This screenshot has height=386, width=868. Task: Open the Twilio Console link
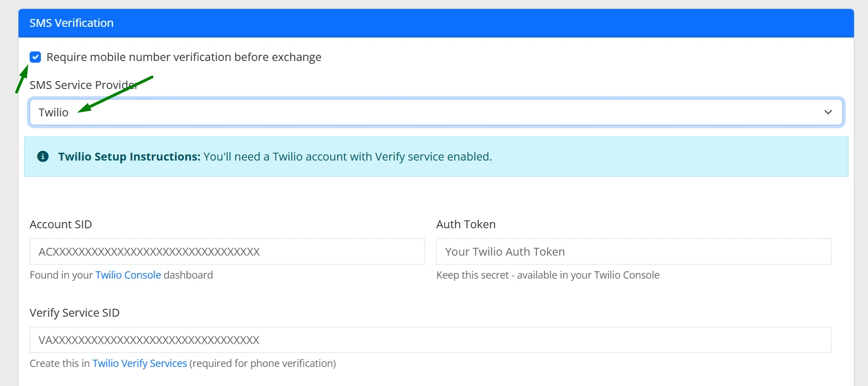coord(128,275)
